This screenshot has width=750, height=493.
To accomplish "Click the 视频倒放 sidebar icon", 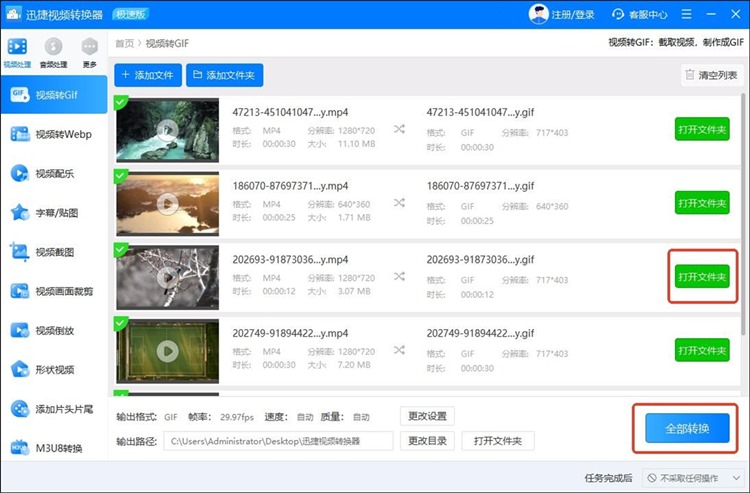I will 20,330.
